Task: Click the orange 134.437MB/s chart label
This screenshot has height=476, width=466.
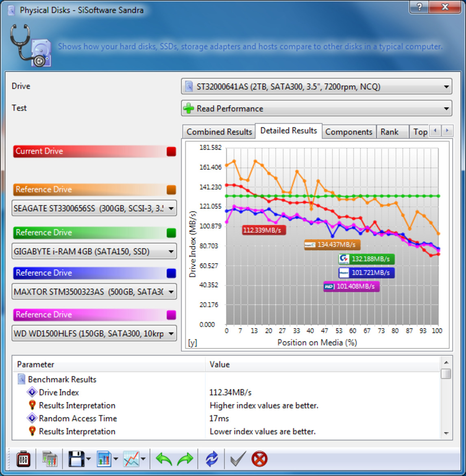Action: coord(332,245)
